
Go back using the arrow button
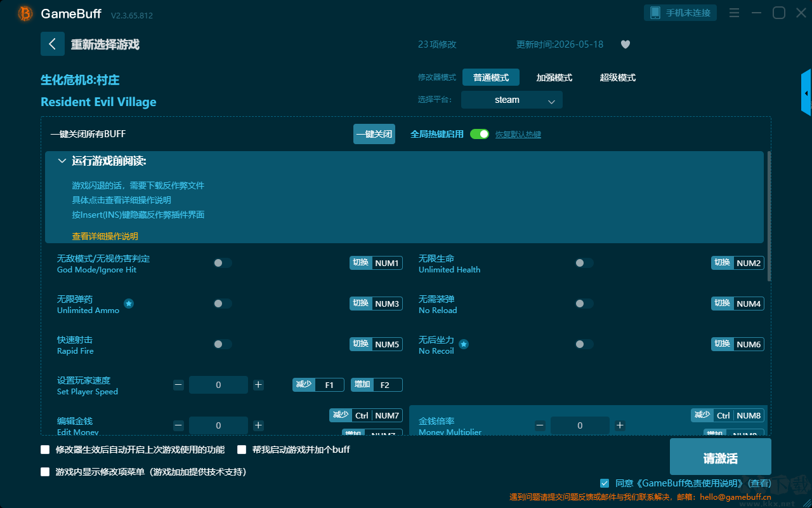(53, 44)
